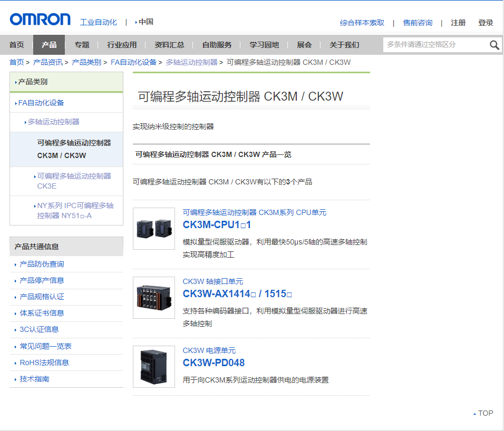Screen dimensions: 504x431
Task: Expand the 技术指南 sidebar entry
Action: point(35,379)
